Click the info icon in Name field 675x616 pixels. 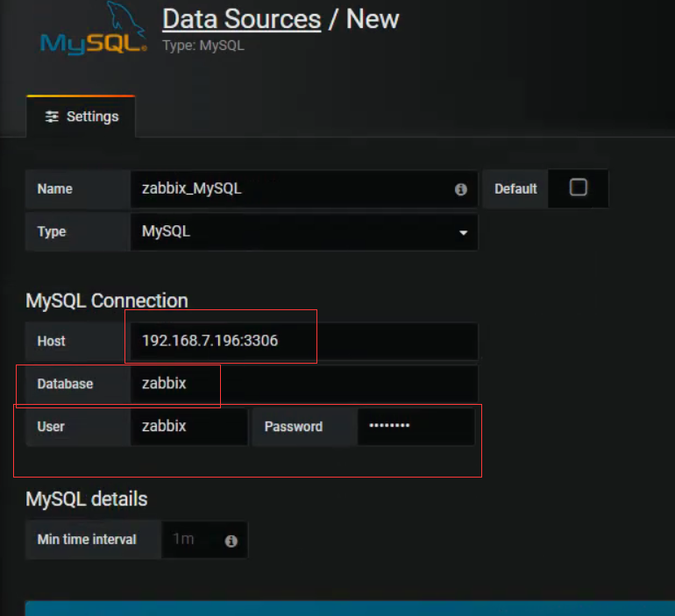click(460, 189)
